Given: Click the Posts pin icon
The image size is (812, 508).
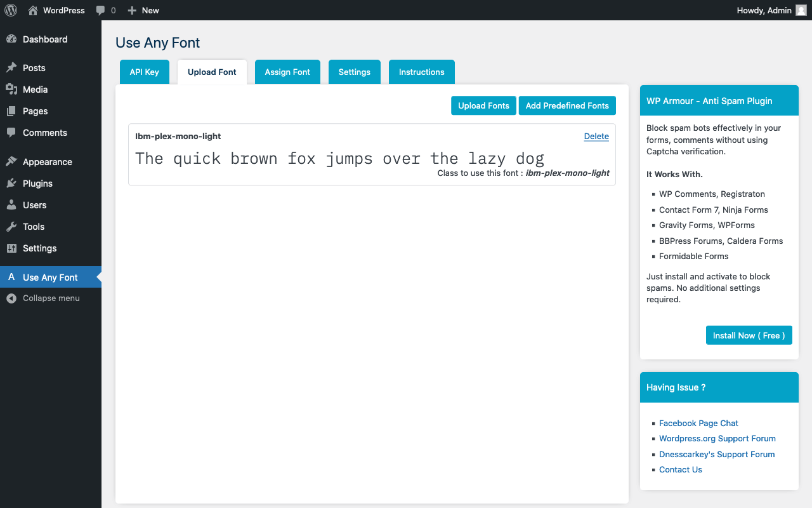Looking at the screenshot, I should 11,68.
